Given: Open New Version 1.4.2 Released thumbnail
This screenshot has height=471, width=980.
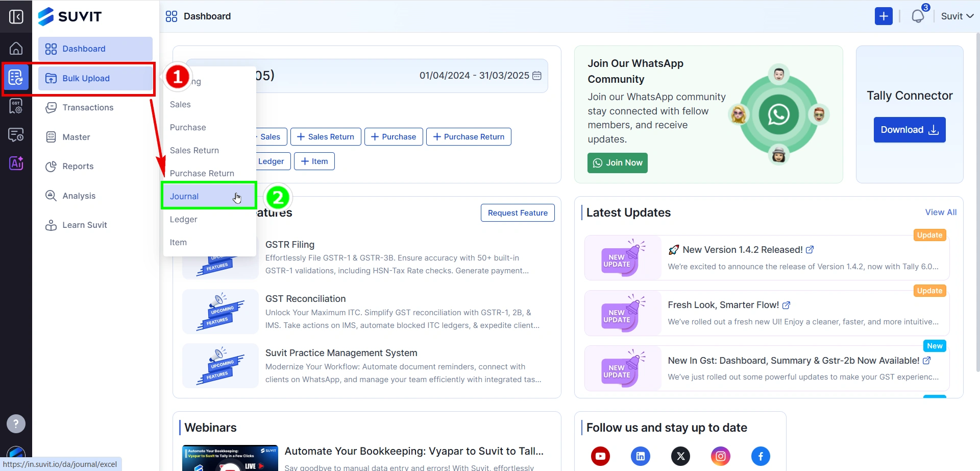Looking at the screenshot, I should point(623,257).
